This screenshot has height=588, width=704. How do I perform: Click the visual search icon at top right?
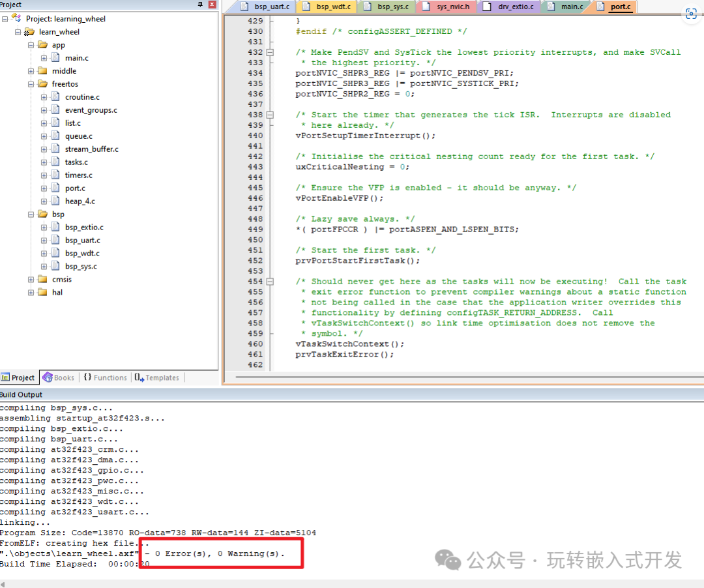pyautogui.click(x=690, y=14)
